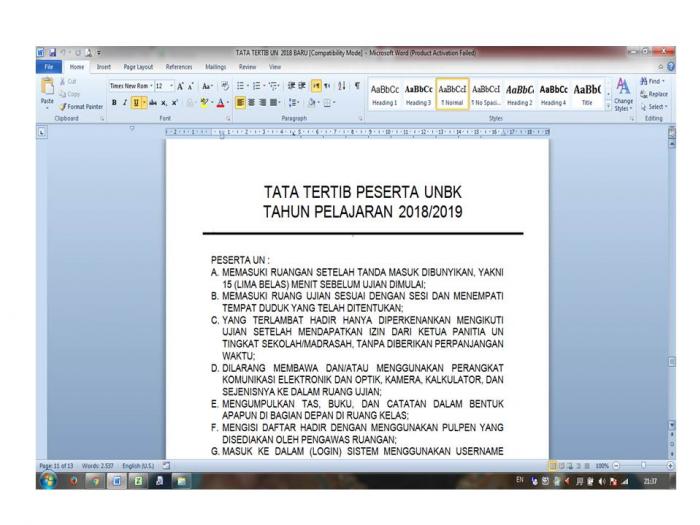This screenshot has width=700, height=525.
Task: Apply subscript formatting
Action: pos(164,103)
